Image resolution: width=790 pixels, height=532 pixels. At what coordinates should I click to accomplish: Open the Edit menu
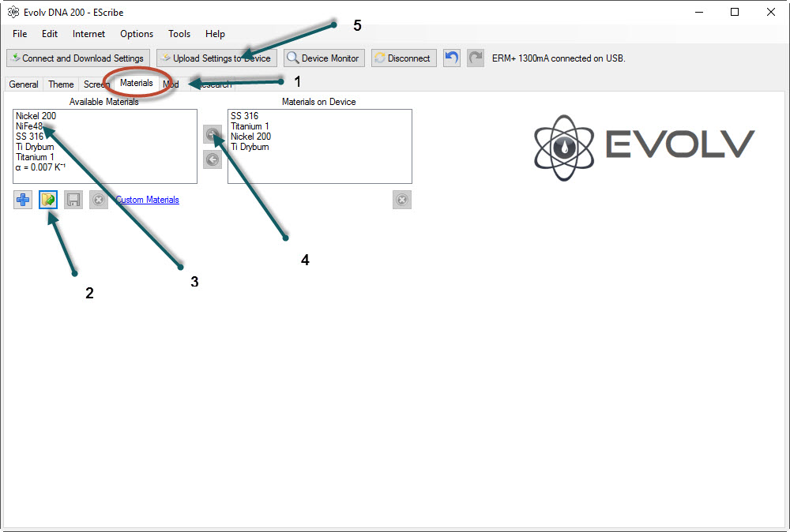click(49, 34)
